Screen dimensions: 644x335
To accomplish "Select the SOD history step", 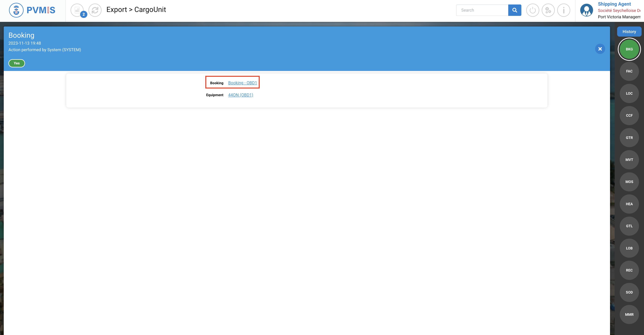I will [x=629, y=292].
